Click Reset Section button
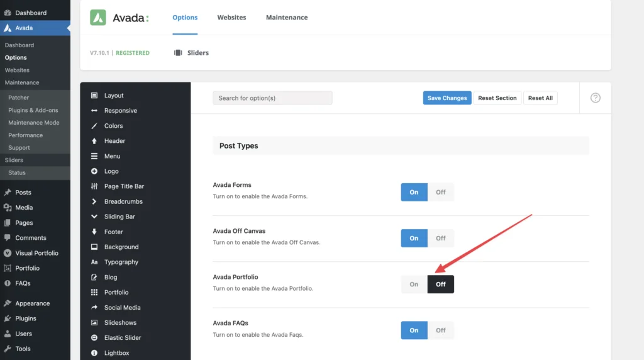This screenshot has height=360, width=644. click(497, 98)
